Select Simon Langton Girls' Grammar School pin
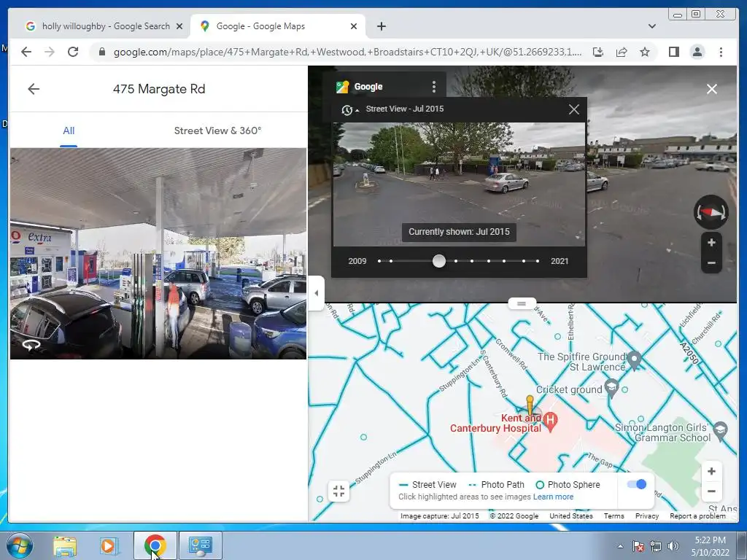747x560 pixels. (x=721, y=430)
